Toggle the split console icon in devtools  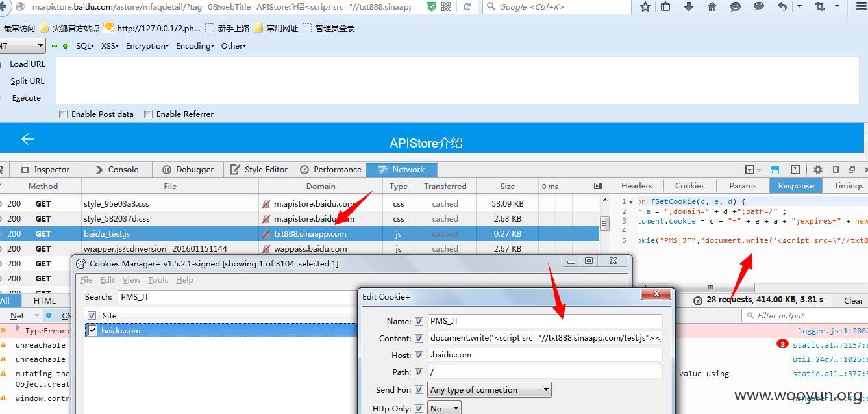pyautogui.click(x=775, y=170)
